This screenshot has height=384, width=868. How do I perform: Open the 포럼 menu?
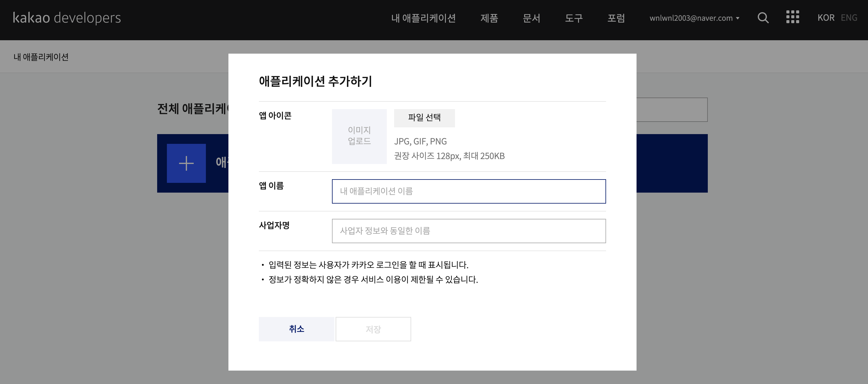616,18
